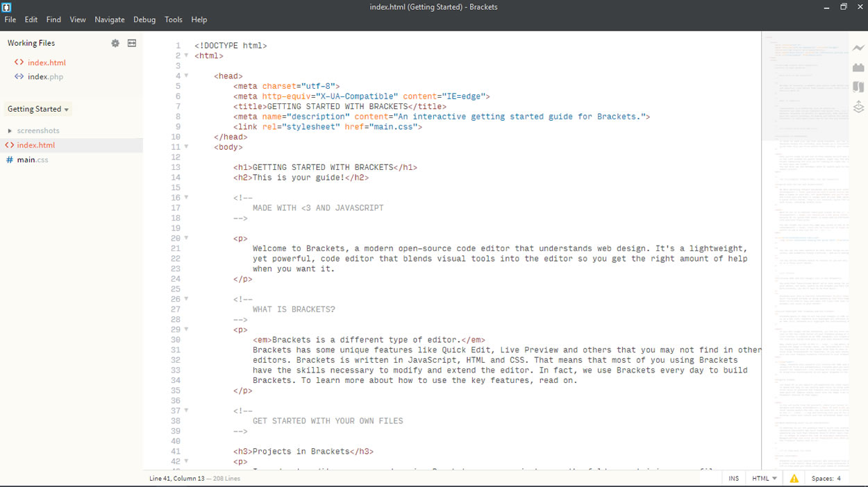This screenshot has height=487, width=868.
Task: Open the Find menu
Action: tap(53, 19)
